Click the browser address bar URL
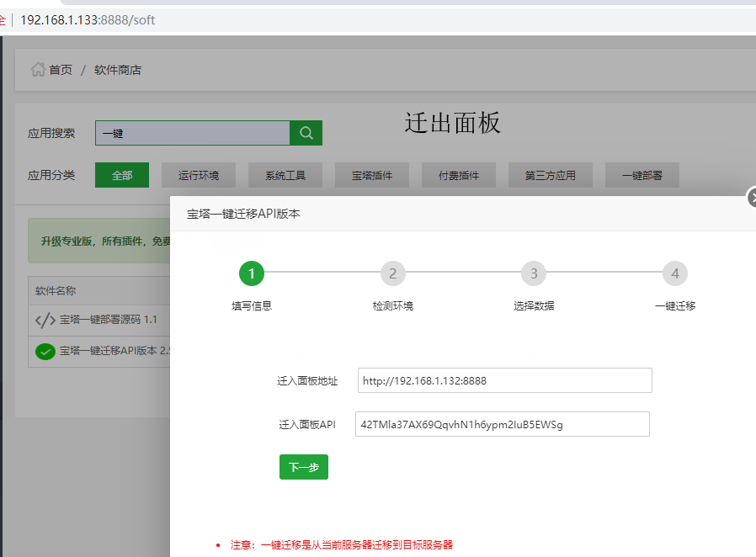 [88, 19]
